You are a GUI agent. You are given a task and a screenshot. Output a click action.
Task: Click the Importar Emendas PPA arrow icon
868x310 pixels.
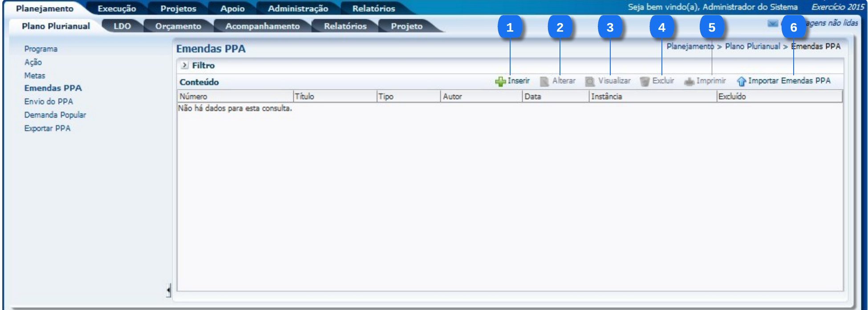pos(741,82)
